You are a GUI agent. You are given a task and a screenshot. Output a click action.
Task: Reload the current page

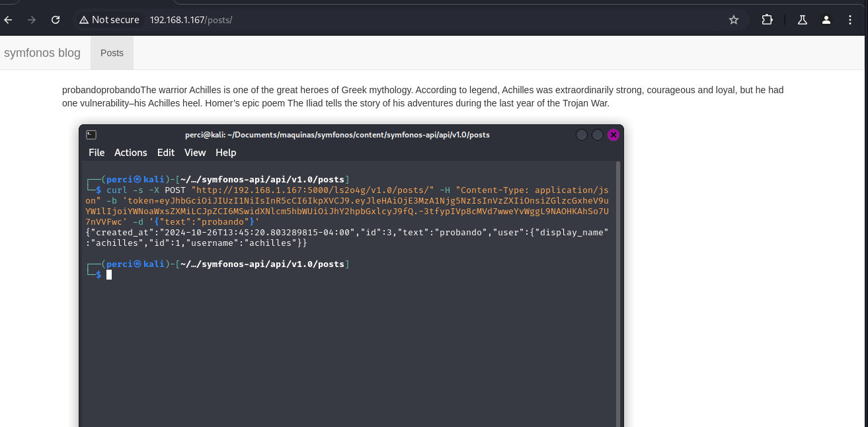pyautogui.click(x=56, y=20)
